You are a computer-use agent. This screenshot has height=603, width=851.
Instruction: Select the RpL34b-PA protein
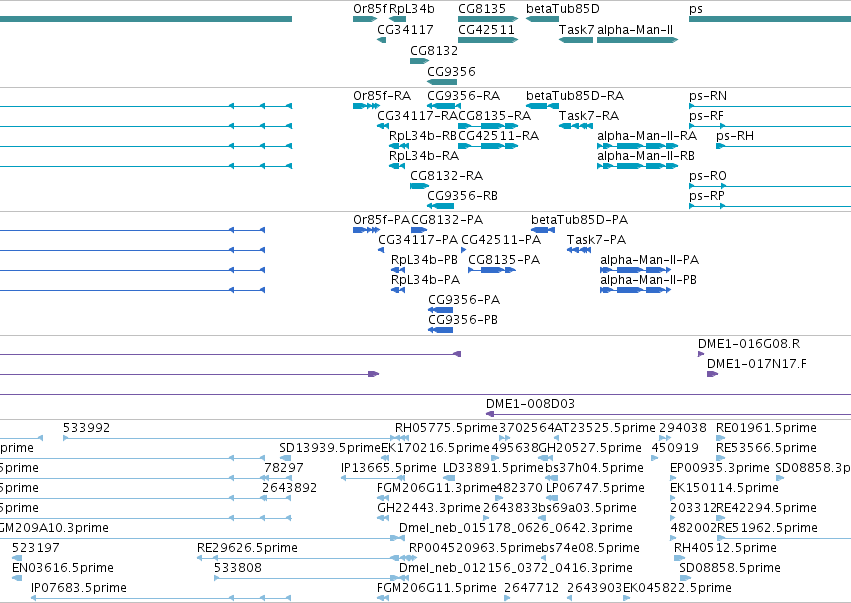[x=398, y=290]
